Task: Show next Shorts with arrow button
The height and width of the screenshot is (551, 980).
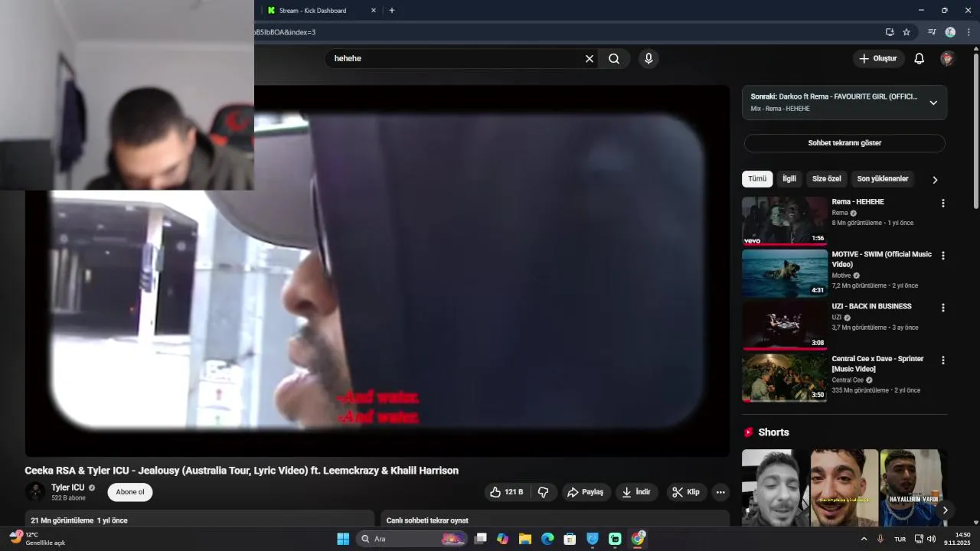Action: pos(945,510)
